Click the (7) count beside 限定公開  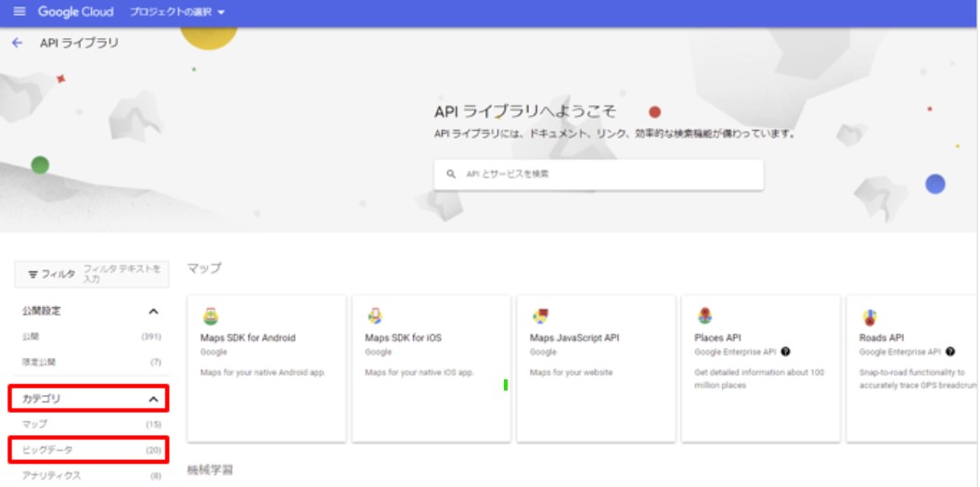156,362
